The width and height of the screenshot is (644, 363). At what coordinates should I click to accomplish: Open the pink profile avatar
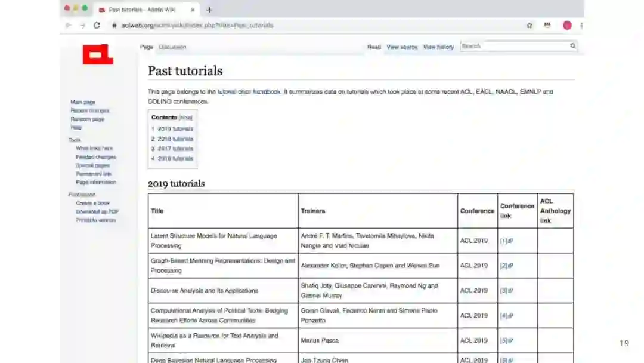tap(567, 25)
